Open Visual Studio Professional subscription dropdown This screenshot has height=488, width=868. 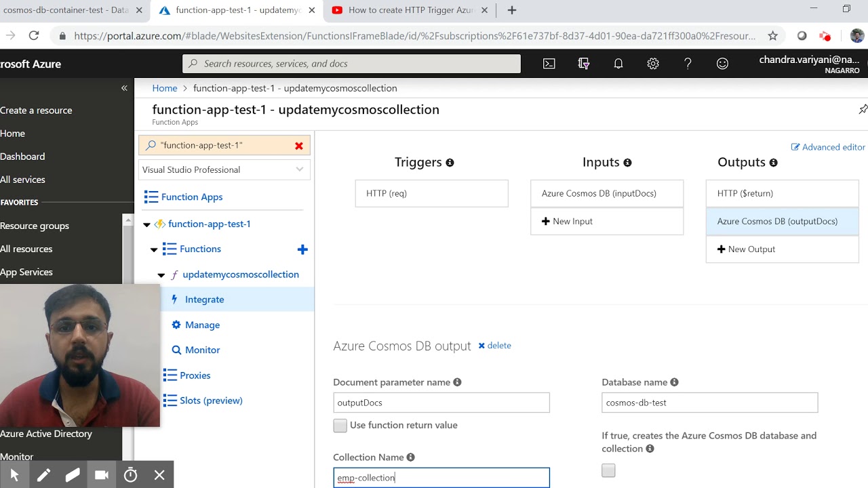pyautogui.click(x=224, y=169)
